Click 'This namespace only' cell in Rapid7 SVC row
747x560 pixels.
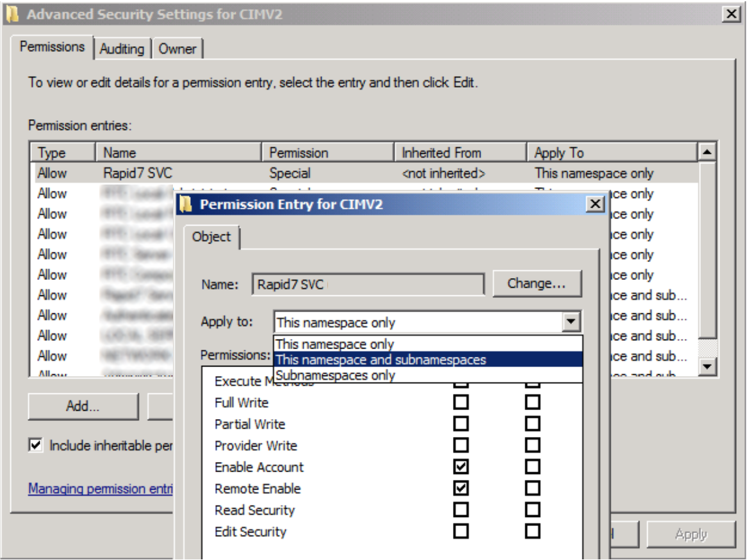[594, 173]
